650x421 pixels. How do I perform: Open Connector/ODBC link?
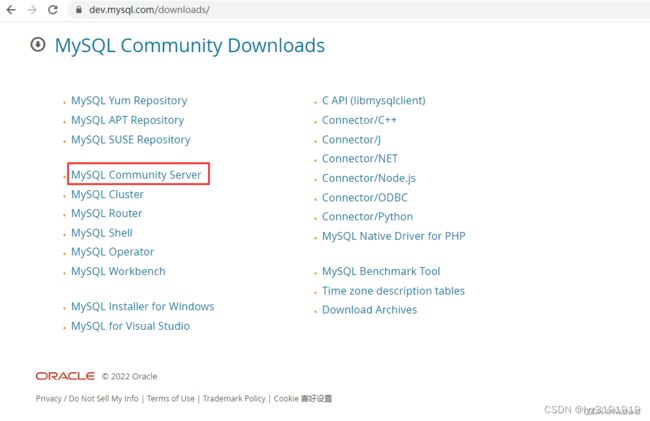365,198
